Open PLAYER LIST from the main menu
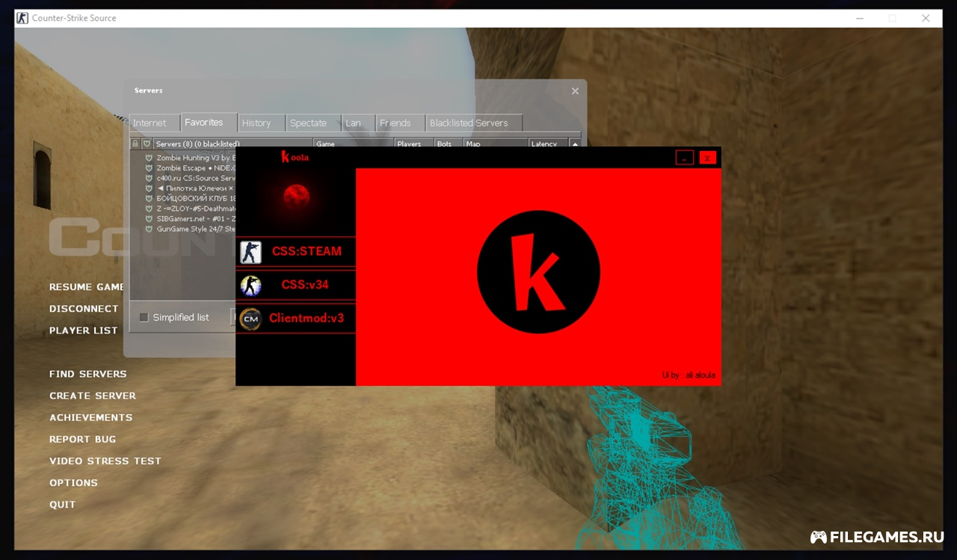The height and width of the screenshot is (560, 957). [84, 330]
